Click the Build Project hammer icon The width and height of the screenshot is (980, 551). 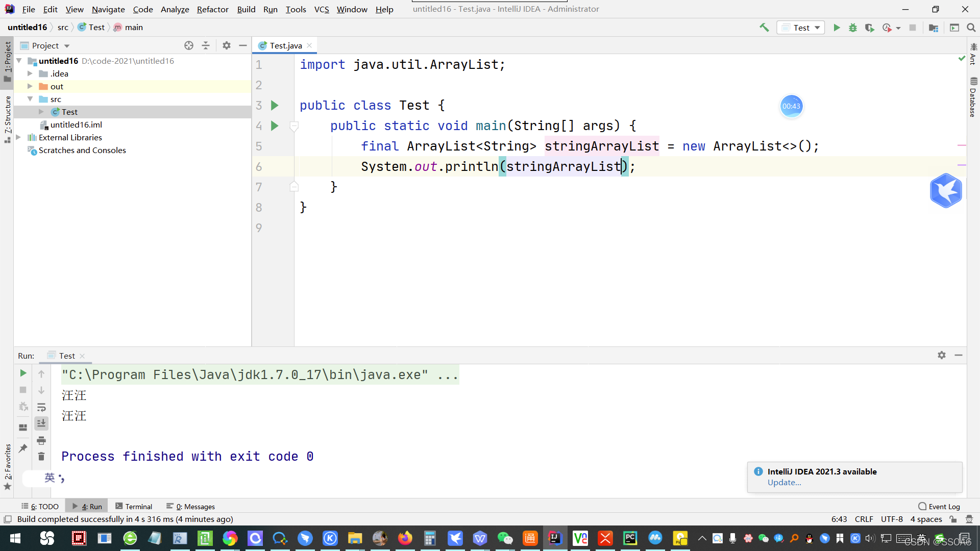(764, 28)
